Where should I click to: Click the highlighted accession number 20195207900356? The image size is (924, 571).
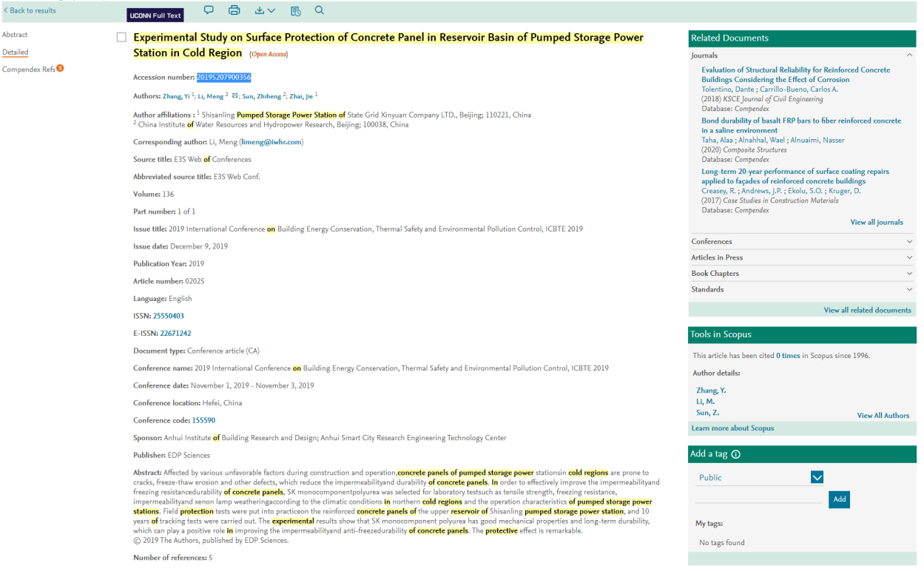point(224,78)
